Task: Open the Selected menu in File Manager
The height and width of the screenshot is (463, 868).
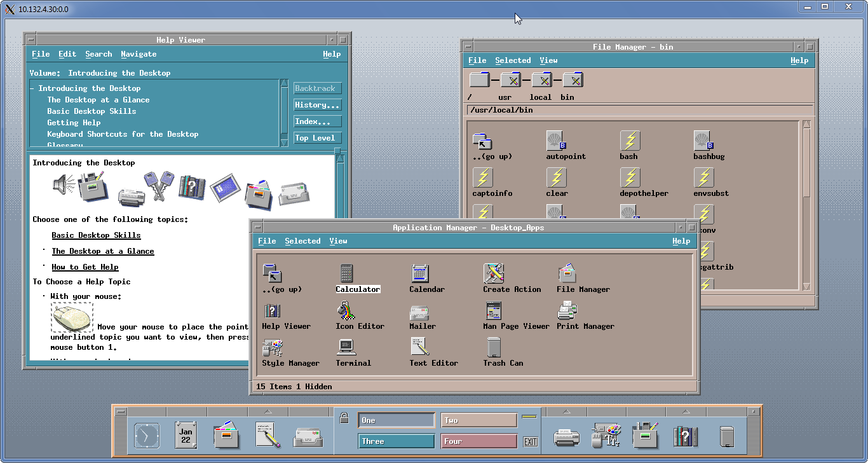Action: (x=513, y=60)
